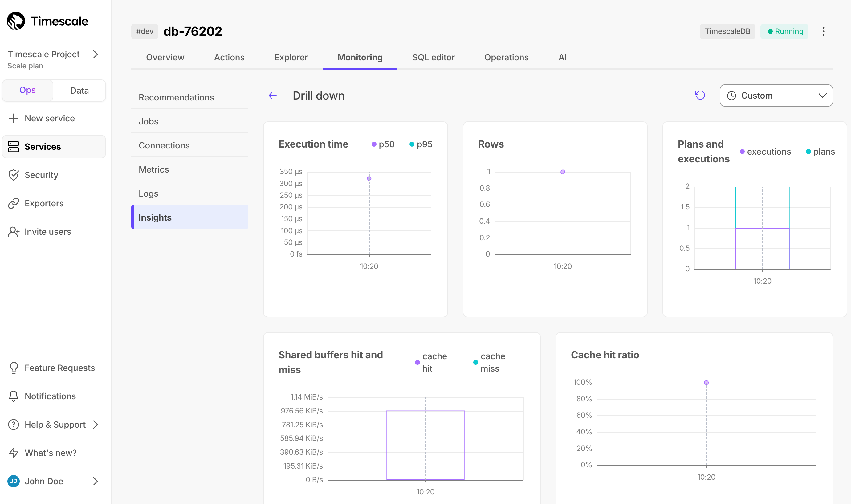Click the Services server stack icon
This screenshot has width=851, height=504.
tap(13, 147)
